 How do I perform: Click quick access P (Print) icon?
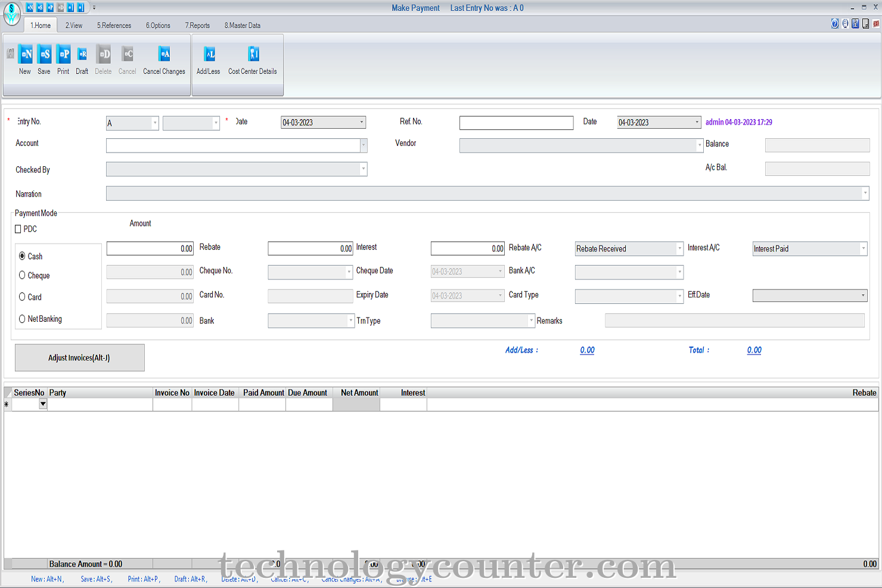50,7
